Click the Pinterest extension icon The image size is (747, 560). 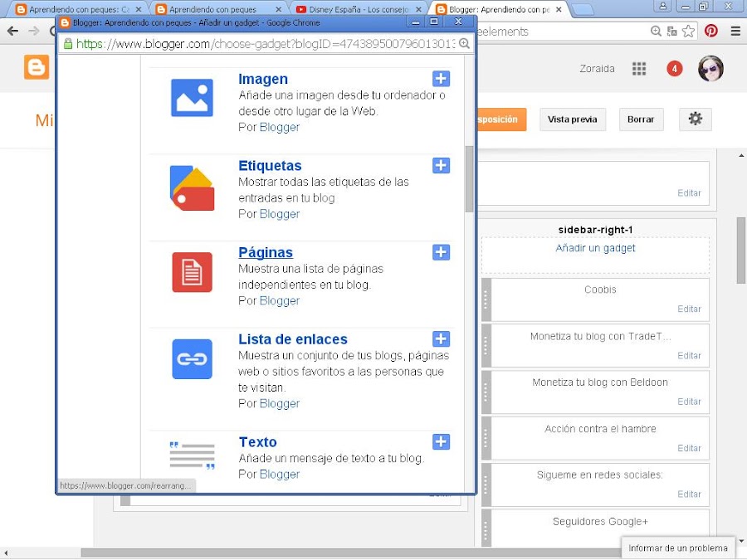[710, 31]
